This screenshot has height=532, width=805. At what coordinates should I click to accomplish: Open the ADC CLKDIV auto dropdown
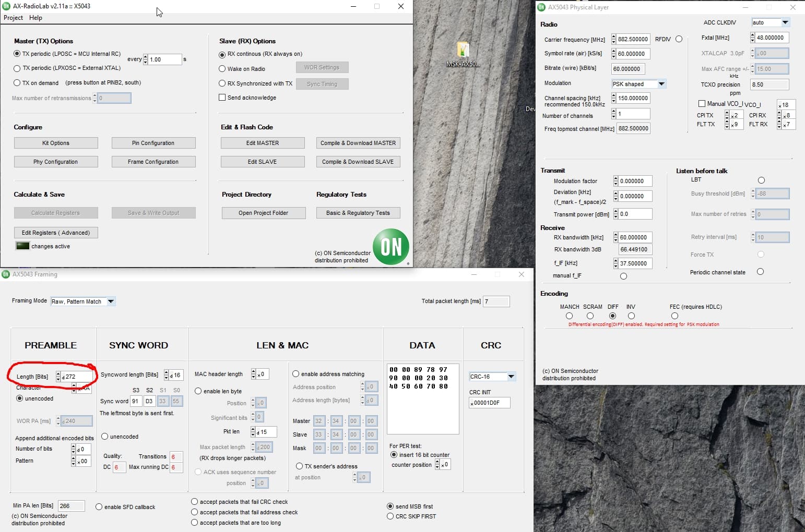click(x=785, y=22)
